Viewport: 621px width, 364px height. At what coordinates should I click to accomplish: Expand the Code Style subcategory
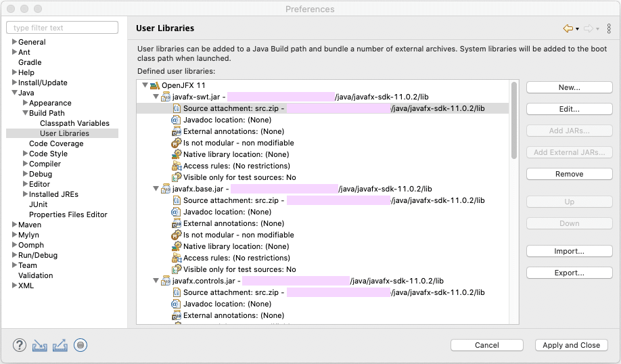pyautogui.click(x=25, y=154)
